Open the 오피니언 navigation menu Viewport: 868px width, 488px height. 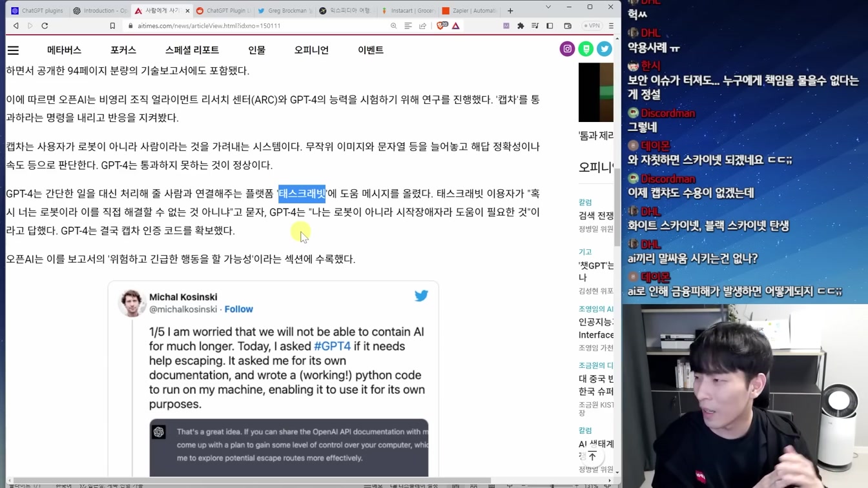pyautogui.click(x=311, y=50)
